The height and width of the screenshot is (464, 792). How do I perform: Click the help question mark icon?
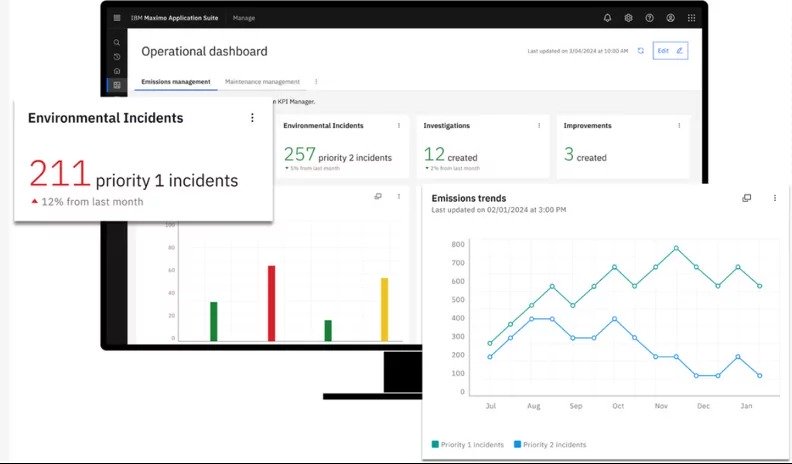coord(649,18)
